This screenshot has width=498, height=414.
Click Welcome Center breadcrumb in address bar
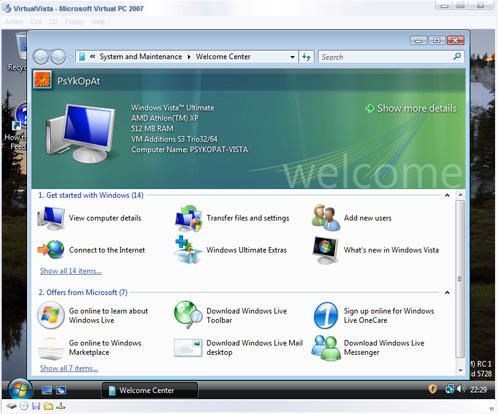pyautogui.click(x=223, y=57)
